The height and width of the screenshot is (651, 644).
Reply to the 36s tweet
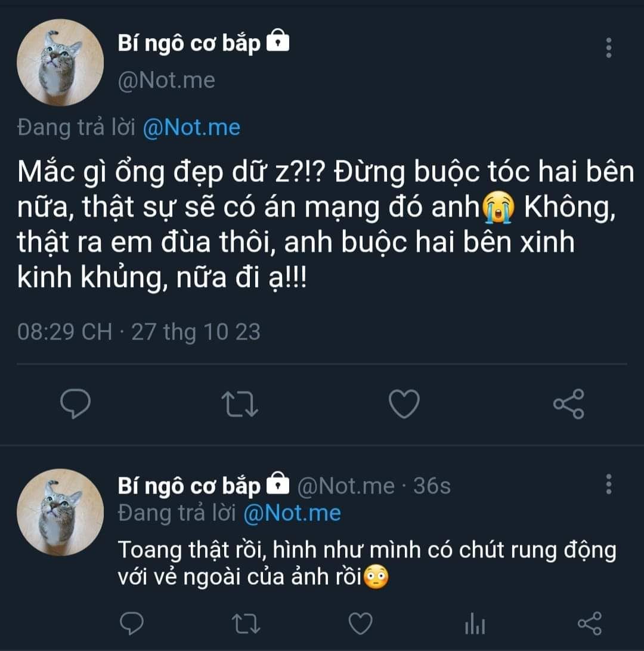[132, 624]
